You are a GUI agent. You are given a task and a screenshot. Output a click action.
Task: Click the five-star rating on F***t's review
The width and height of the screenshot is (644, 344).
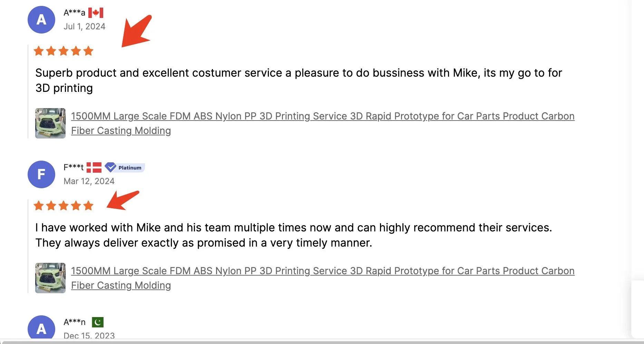coord(64,206)
